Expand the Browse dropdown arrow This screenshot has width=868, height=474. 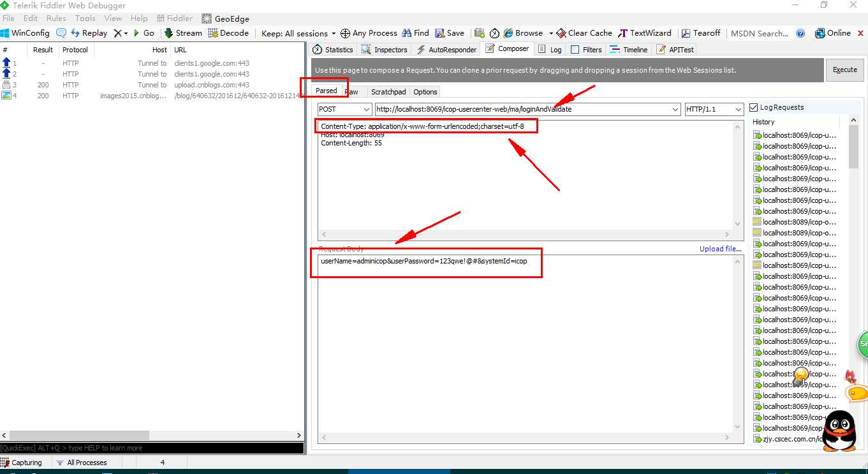tap(551, 33)
